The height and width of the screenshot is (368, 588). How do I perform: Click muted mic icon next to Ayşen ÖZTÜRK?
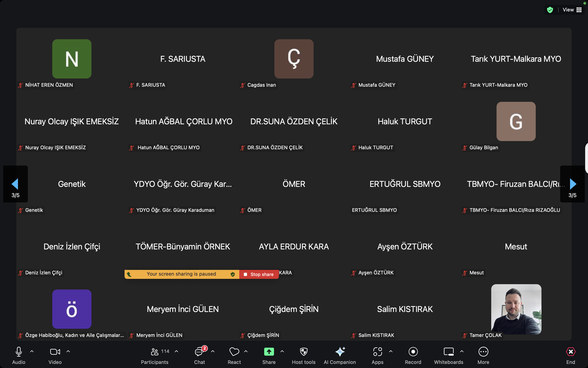pyautogui.click(x=354, y=273)
